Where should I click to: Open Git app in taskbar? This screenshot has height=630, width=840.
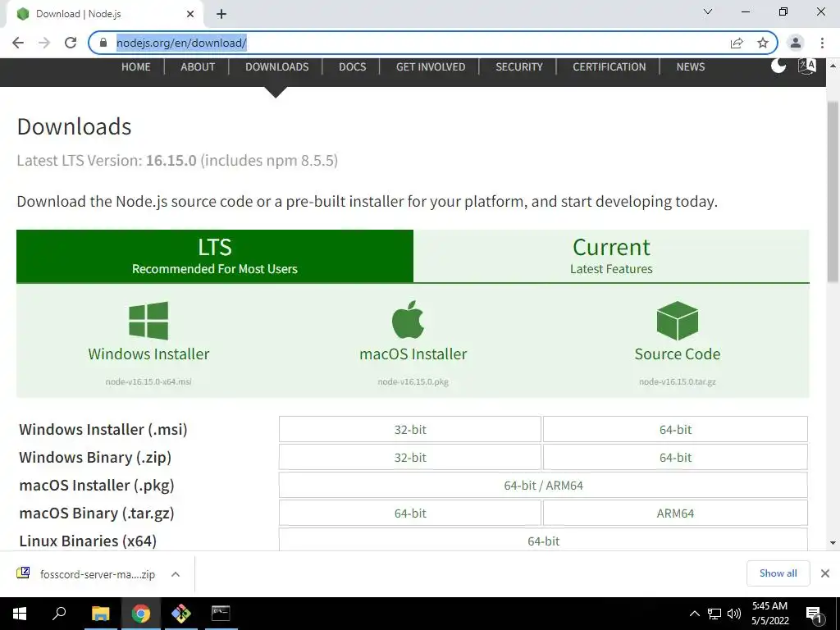(x=181, y=614)
